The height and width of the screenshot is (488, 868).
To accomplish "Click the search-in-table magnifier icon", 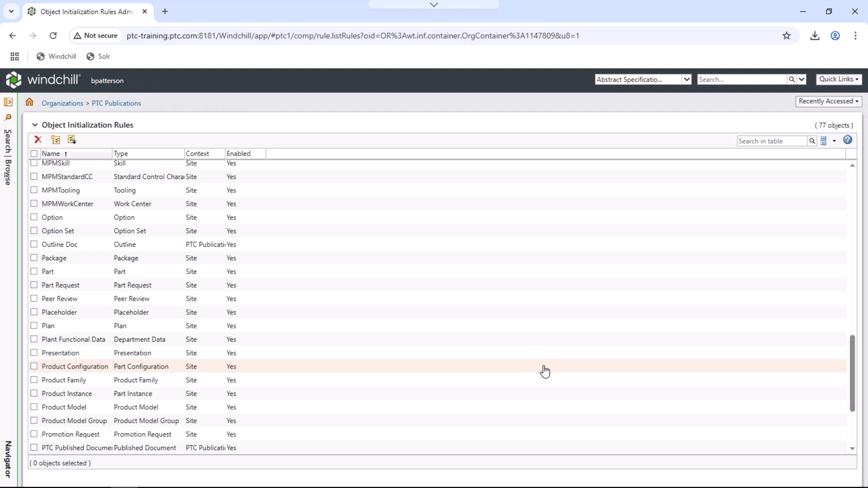I will click(x=812, y=141).
